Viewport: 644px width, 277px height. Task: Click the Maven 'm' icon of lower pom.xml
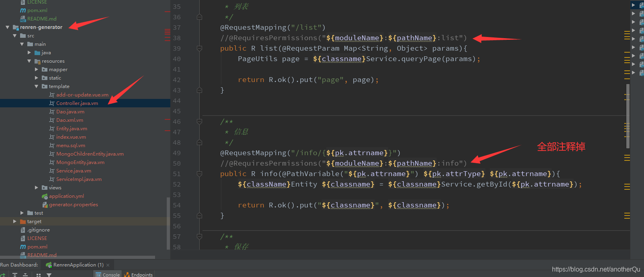coord(23,247)
